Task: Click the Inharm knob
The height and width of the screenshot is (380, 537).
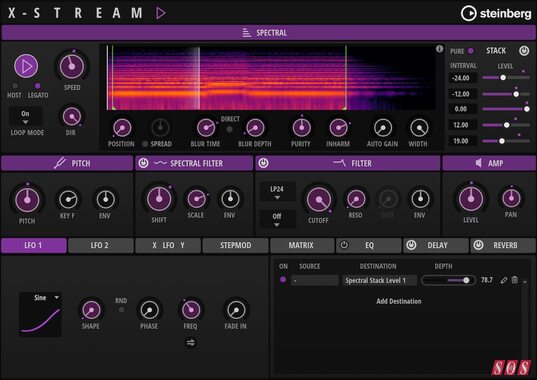Action: [338, 128]
